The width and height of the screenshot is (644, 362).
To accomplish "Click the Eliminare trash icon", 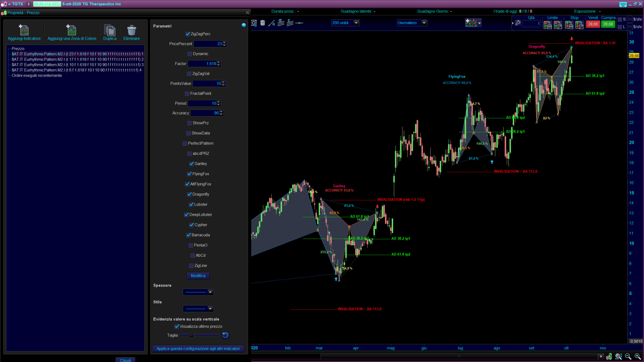I will coord(131,30).
